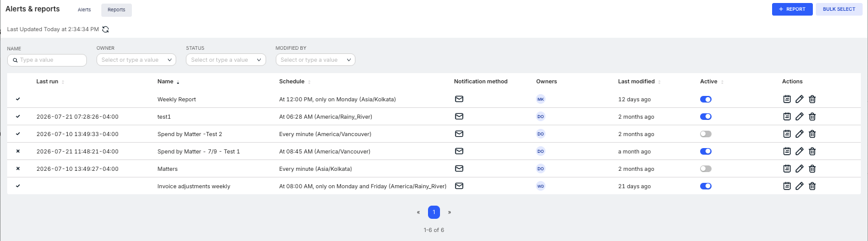Switch to the Alerts tab
The width and height of the screenshot is (868, 241).
pyautogui.click(x=85, y=10)
